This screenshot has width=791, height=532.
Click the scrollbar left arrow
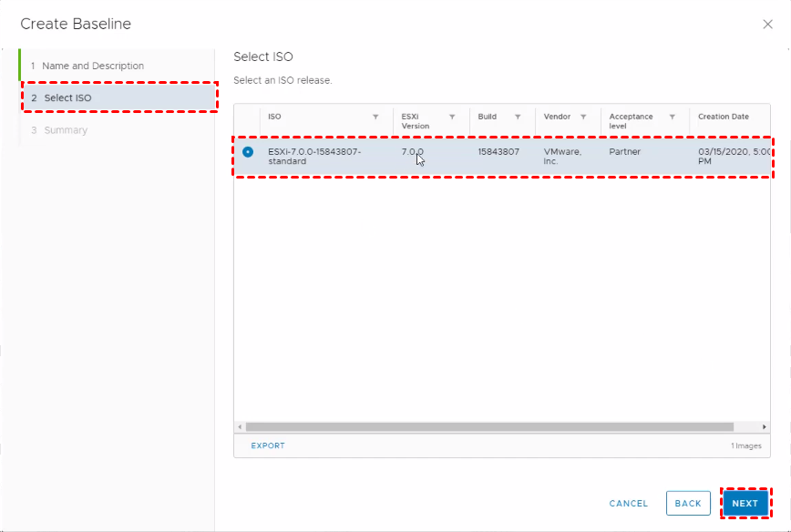[241, 427]
